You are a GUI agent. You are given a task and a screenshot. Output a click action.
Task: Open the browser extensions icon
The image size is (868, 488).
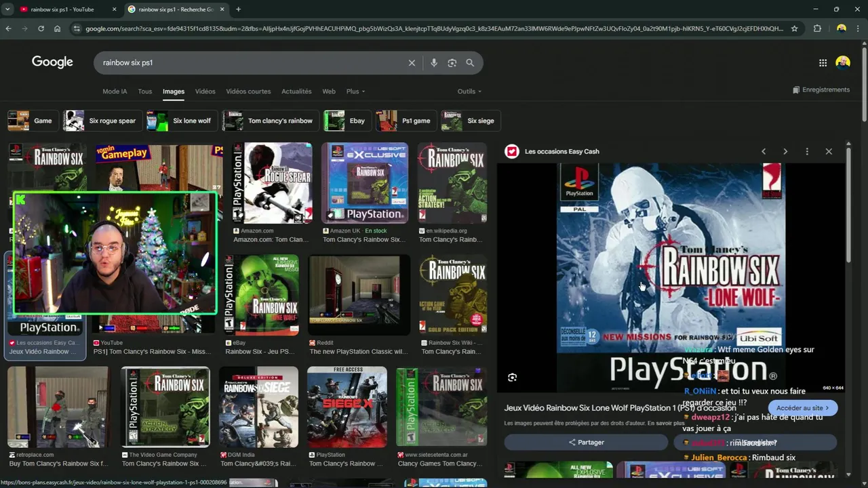(x=817, y=28)
